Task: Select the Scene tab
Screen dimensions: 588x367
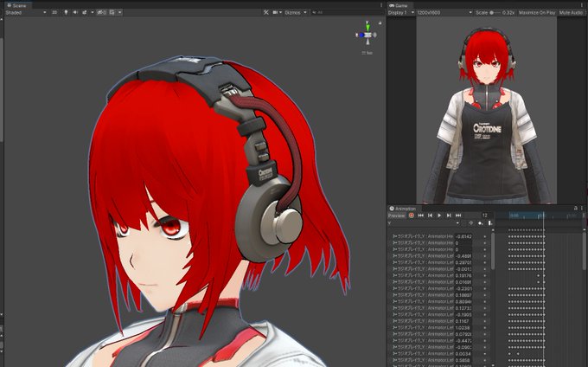Action: [16, 5]
